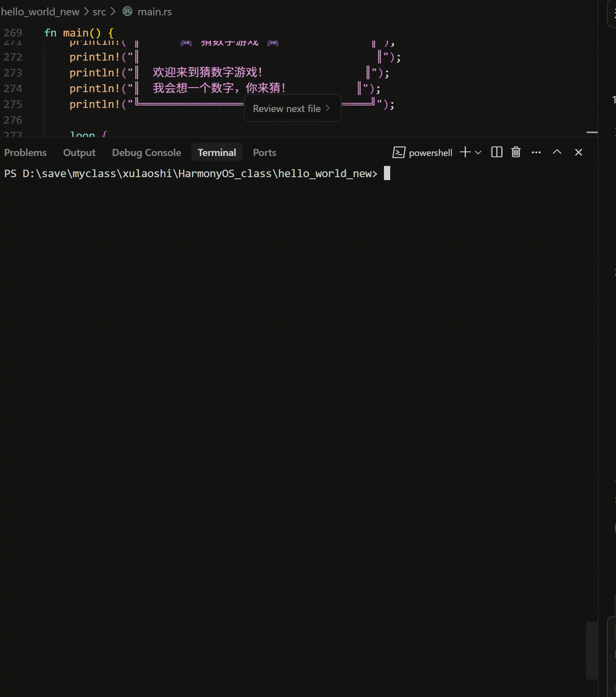The image size is (616, 697).
Task: Open the terminal panel more actions menu
Action: (536, 152)
